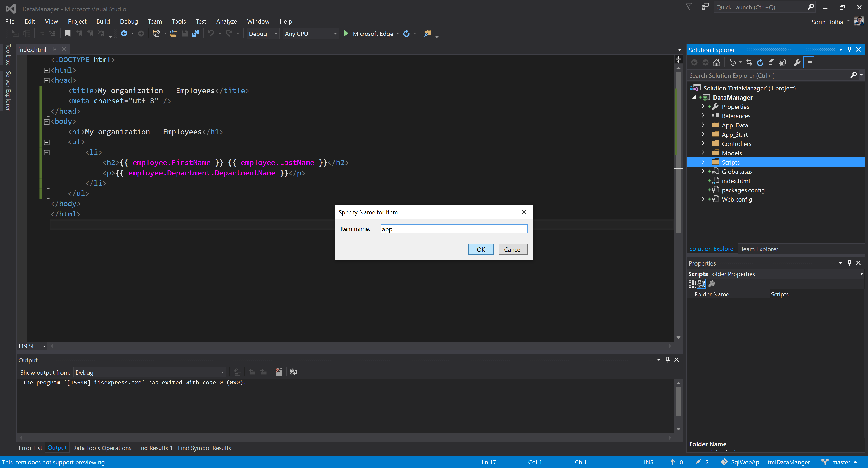Toggle auto-hide pin on Solution Explorer
This screenshot has width=868, height=468.
[x=849, y=50]
